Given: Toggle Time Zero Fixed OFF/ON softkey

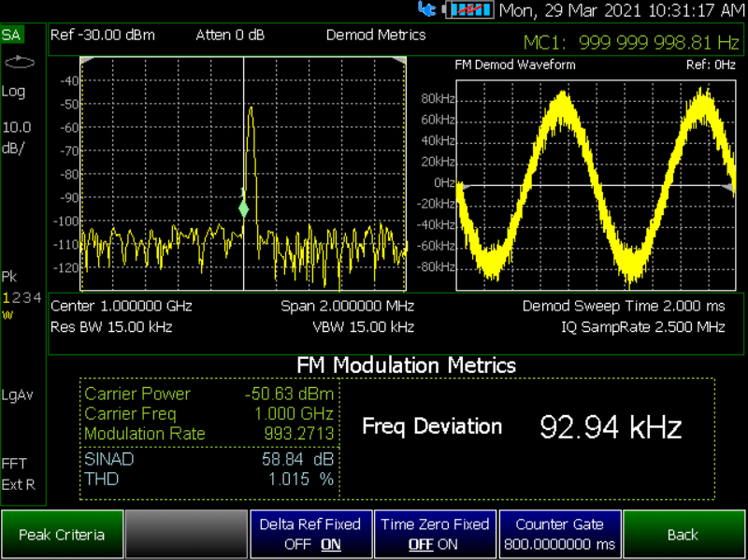Looking at the screenshot, I should (x=435, y=534).
